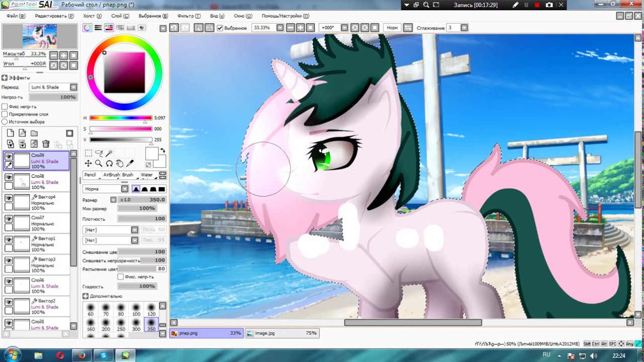Open the +000° rotation angle dropdown
Image resolution: width=644 pixels, height=362 pixels.
click(345, 28)
